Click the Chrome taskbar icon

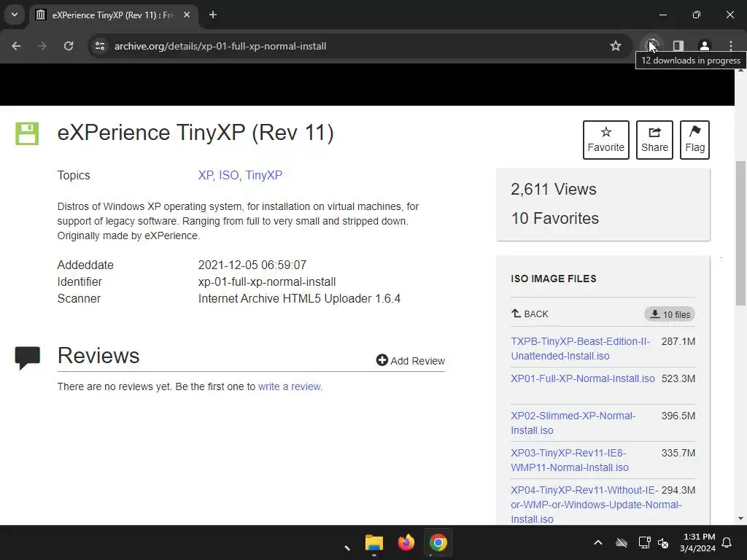point(438,542)
